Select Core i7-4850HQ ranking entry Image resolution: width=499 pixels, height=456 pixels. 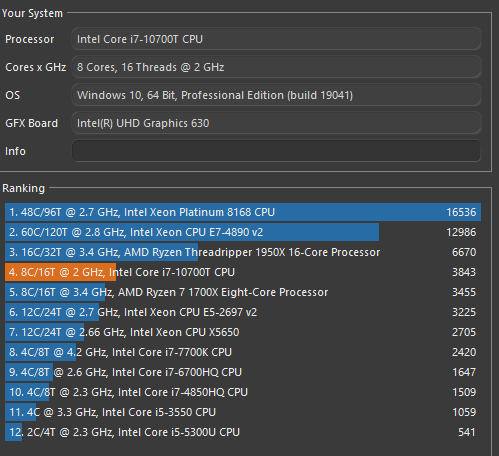point(243,392)
